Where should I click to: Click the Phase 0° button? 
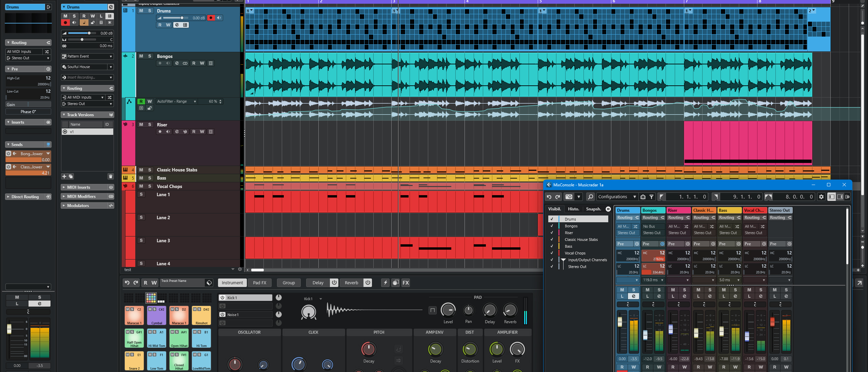point(28,111)
